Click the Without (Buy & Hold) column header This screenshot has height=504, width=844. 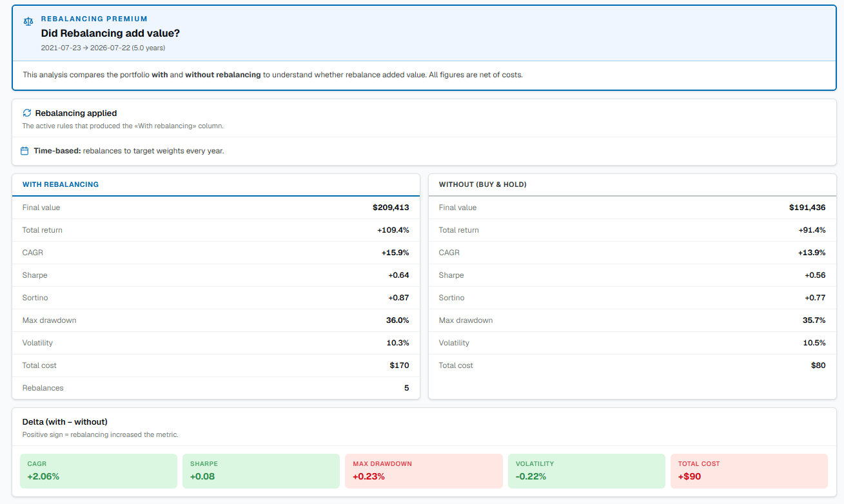coord(483,184)
